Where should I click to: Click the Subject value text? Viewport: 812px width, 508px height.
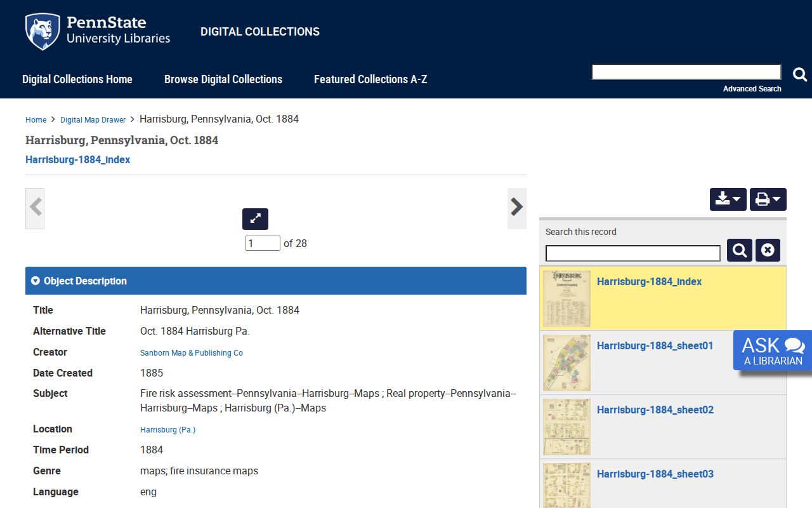coord(328,401)
